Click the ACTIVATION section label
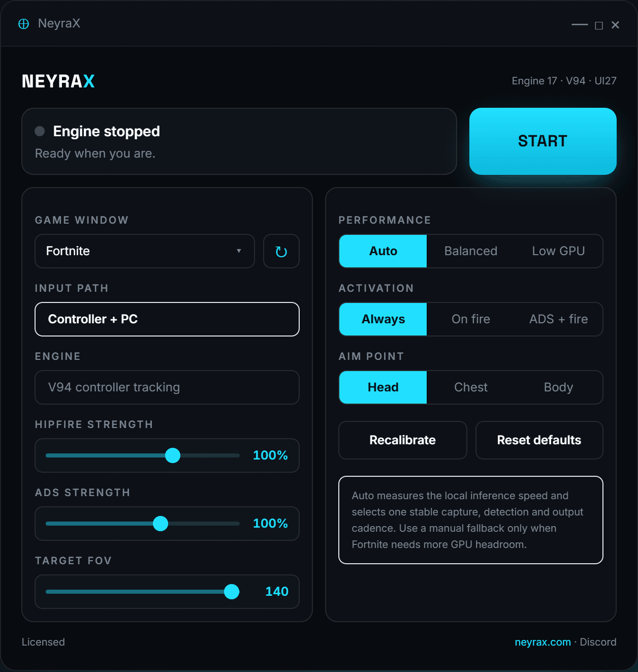638x672 pixels. tap(376, 288)
